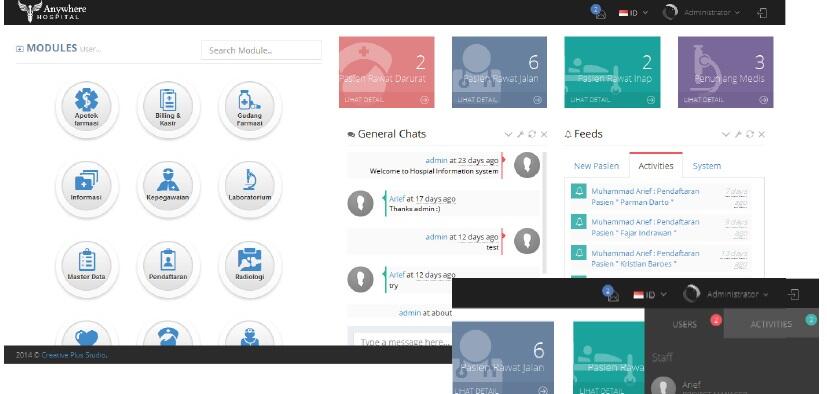This screenshot has height=394, width=827.
Task: Open the Informasi module
Action: (x=86, y=187)
